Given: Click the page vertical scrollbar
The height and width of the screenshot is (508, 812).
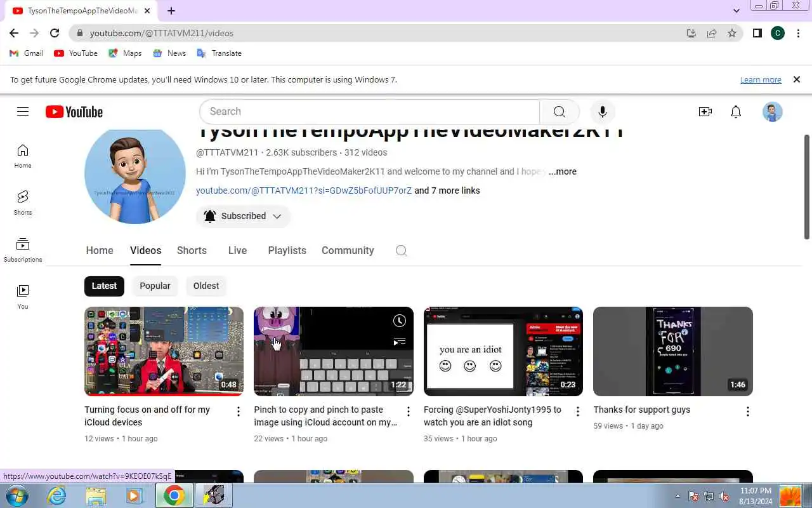Looking at the screenshot, I should coord(807,187).
